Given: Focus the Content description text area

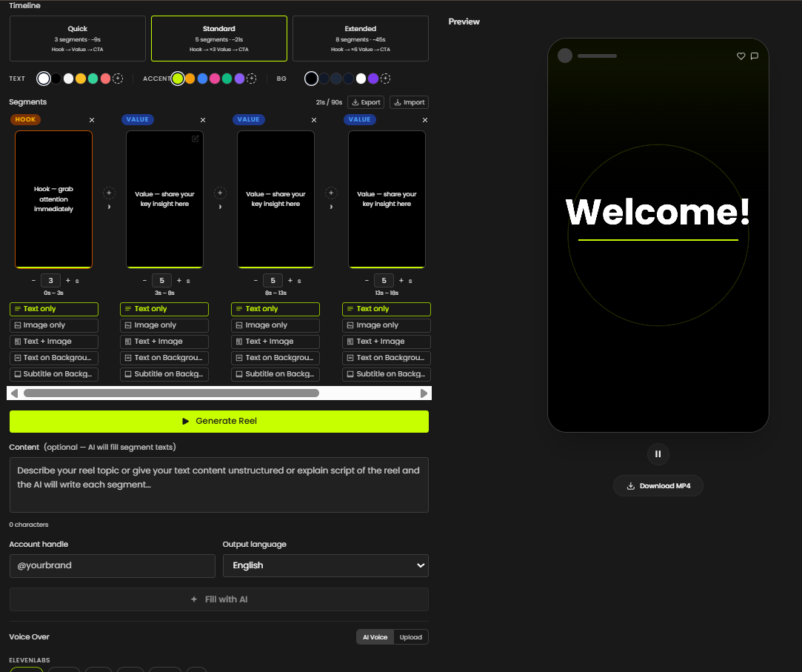Looking at the screenshot, I should [219, 485].
